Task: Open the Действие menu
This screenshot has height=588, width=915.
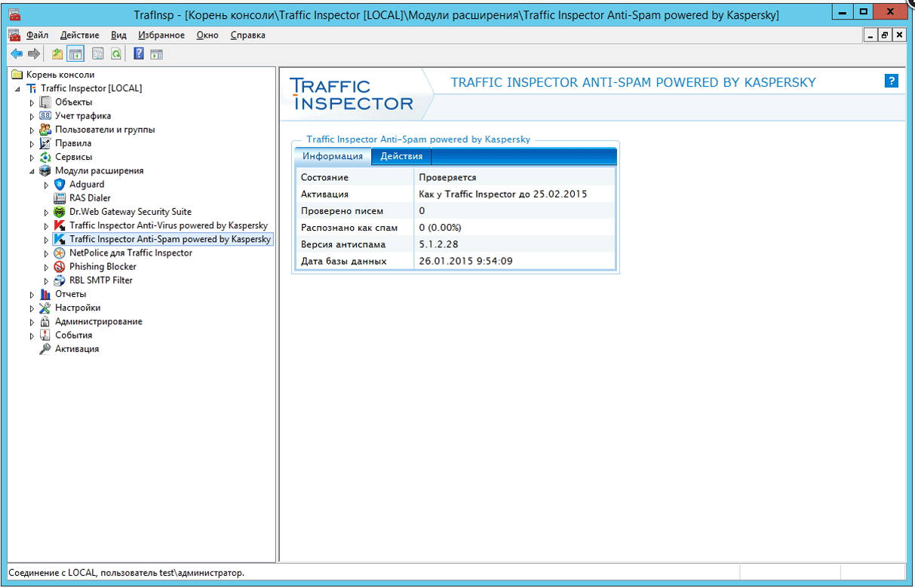Action: 79,35
